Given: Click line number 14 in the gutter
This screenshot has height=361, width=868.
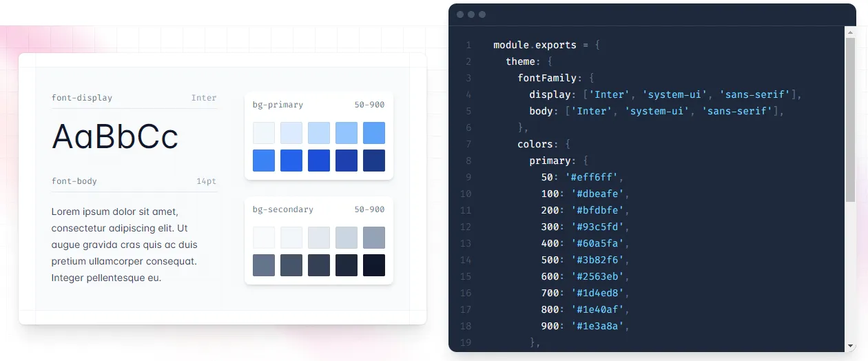Looking at the screenshot, I should click(x=466, y=260).
